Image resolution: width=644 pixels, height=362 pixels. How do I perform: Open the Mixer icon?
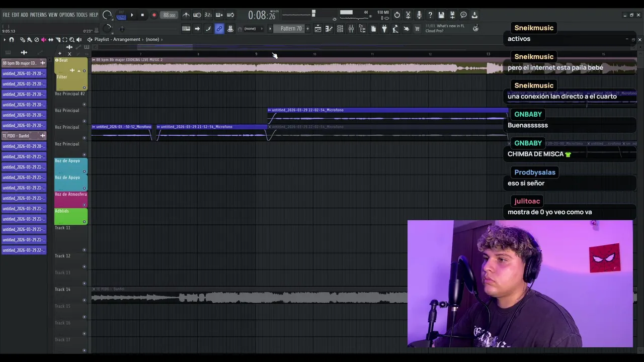[x=351, y=29]
